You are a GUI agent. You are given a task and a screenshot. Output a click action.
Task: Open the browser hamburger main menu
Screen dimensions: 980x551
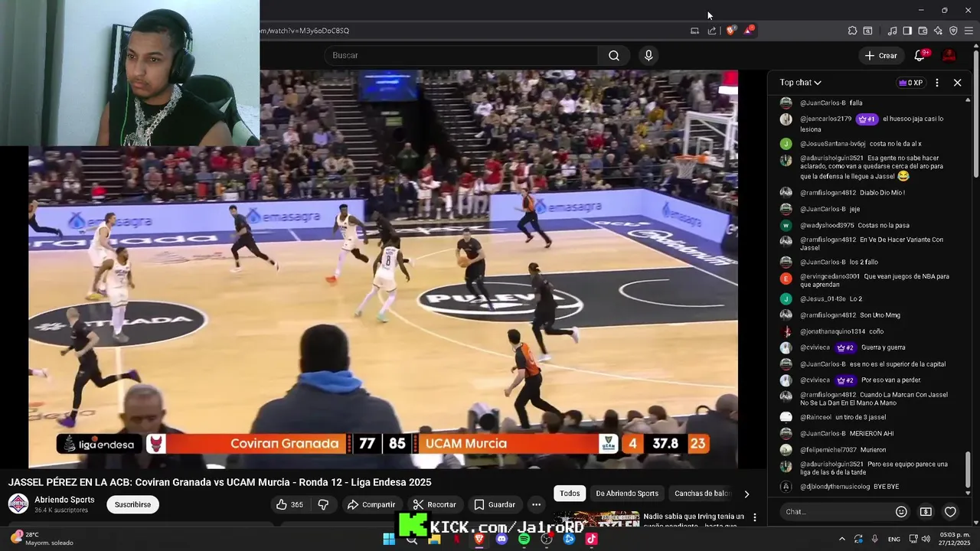click(969, 31)
